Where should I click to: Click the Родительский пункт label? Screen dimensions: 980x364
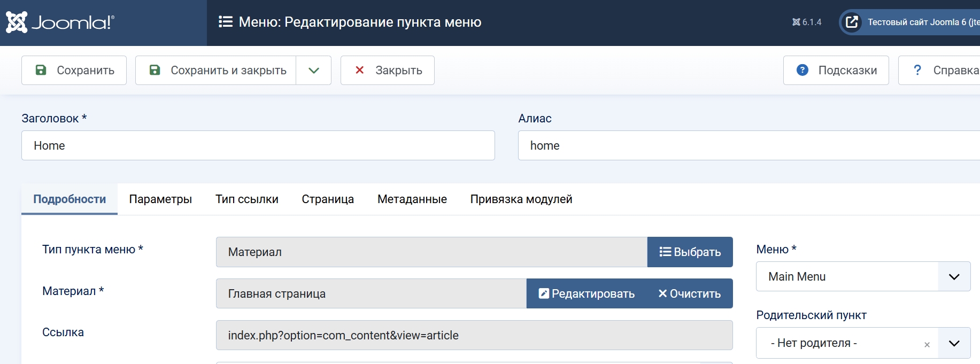click(x=811, y=315)
